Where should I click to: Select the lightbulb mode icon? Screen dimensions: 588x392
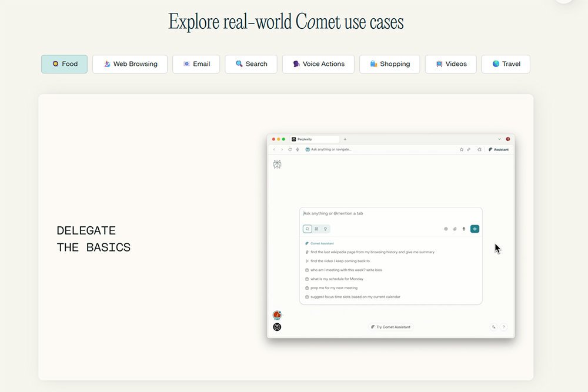[x=325, y=229]
